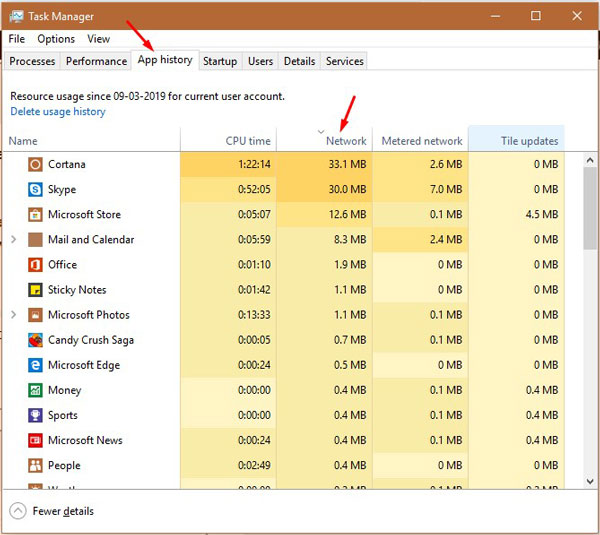Select the Sticky Notes icon
This screenshot has height=535, width=600.
[35, 290]
